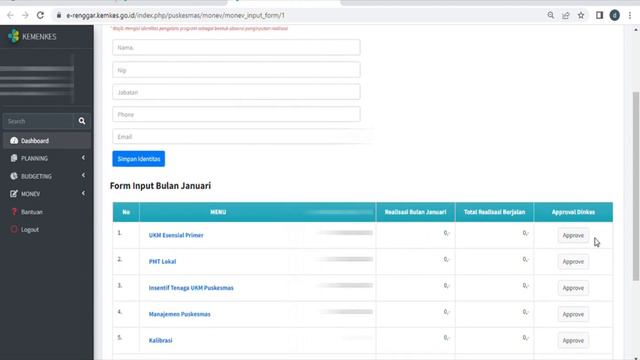This screenshot has height=360, width=640.
Task: Click into the Nama input field
Action: click(x=236, y=47)
